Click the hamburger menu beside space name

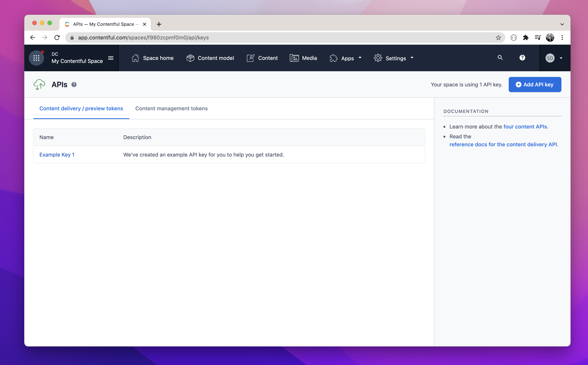point(111,58)
